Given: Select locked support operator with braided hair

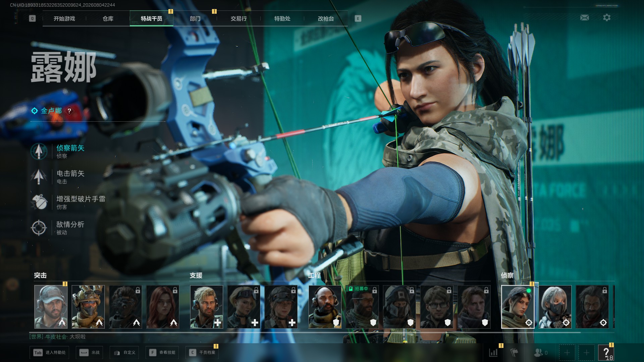Looking at the screenshot, I should coord(281,307).
